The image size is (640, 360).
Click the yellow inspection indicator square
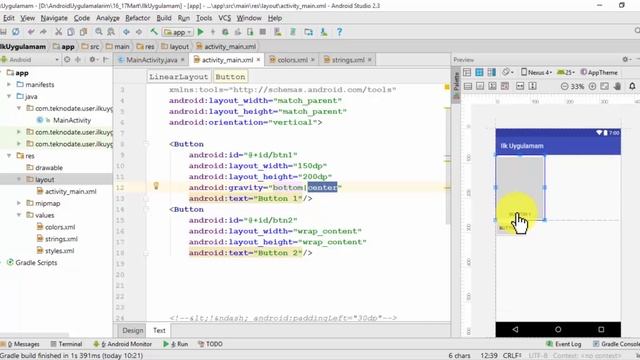coord(447,87)
